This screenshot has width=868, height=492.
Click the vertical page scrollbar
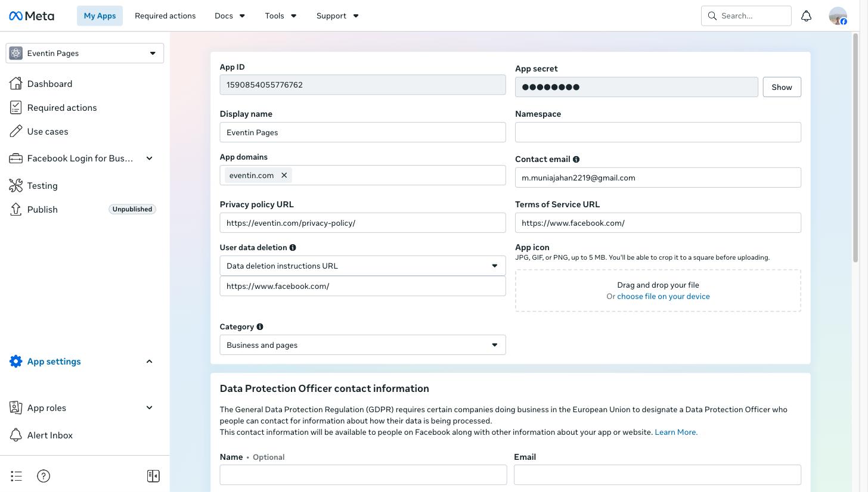(856, 148)
